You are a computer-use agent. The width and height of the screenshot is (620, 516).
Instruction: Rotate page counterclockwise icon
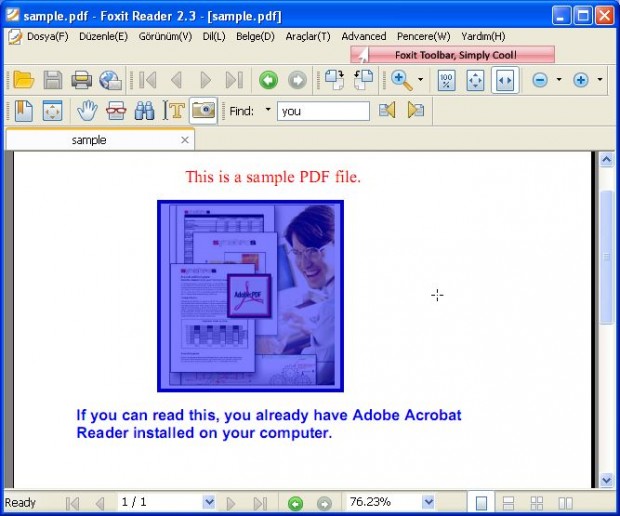(x=363, y=80)
